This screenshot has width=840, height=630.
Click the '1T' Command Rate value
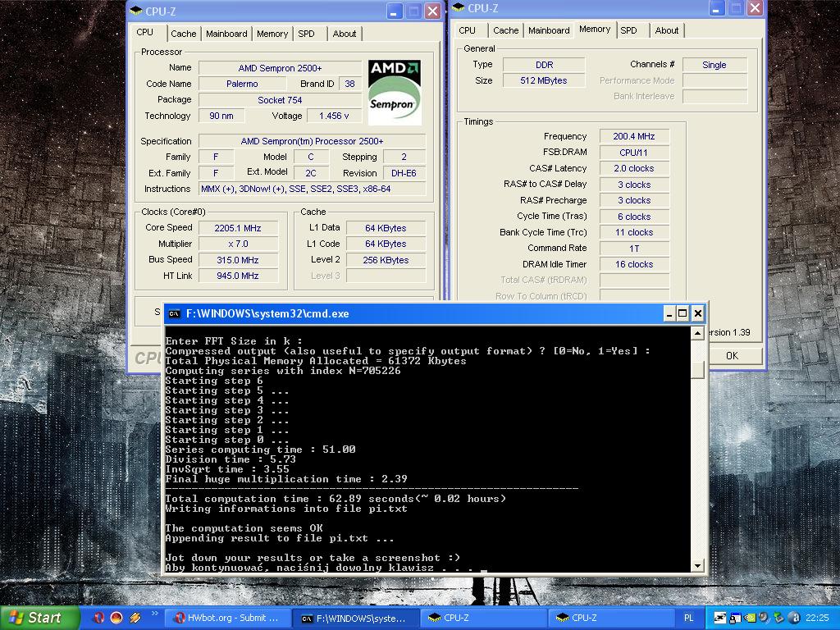coord(634,248)
